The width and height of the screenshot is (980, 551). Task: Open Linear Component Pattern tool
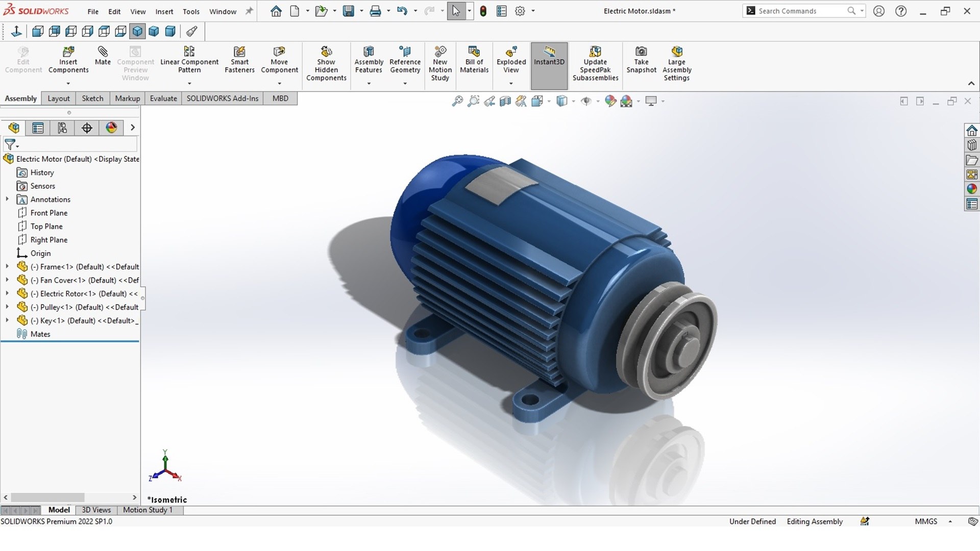pyautogui.click(x=189, y=60)
